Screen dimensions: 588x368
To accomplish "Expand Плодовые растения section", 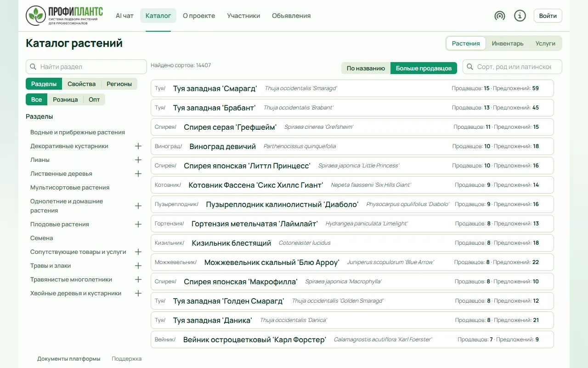I will click(x=138, y=224).
